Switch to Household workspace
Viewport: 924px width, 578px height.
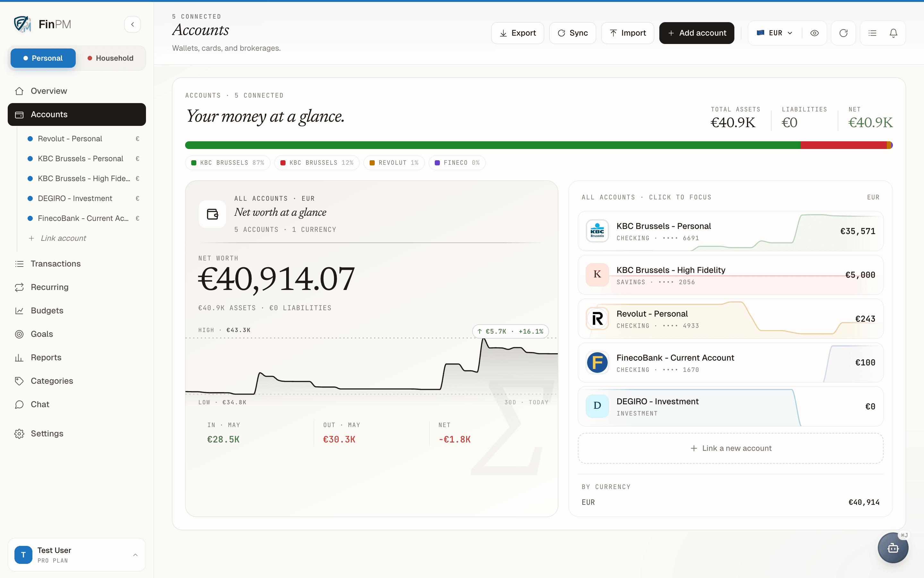click(x=110, y=58)
